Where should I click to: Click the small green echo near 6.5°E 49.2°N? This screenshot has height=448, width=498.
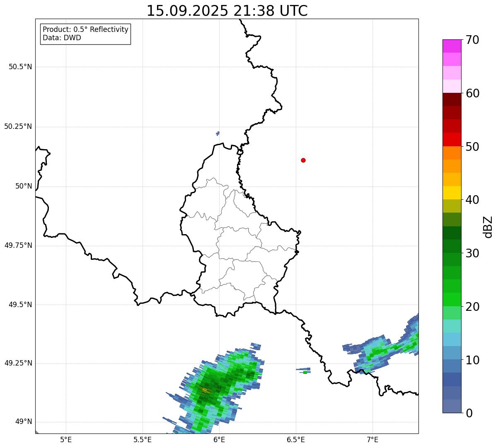[x=305, y=372]
